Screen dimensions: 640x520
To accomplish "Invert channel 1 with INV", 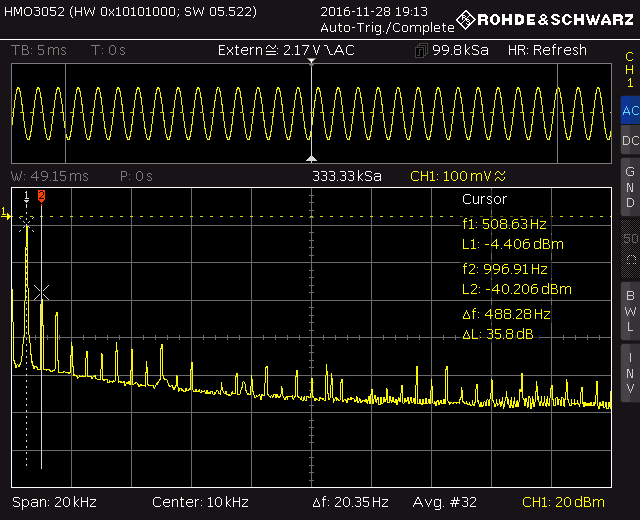I will pyautogui.click(x=629, y=371).
